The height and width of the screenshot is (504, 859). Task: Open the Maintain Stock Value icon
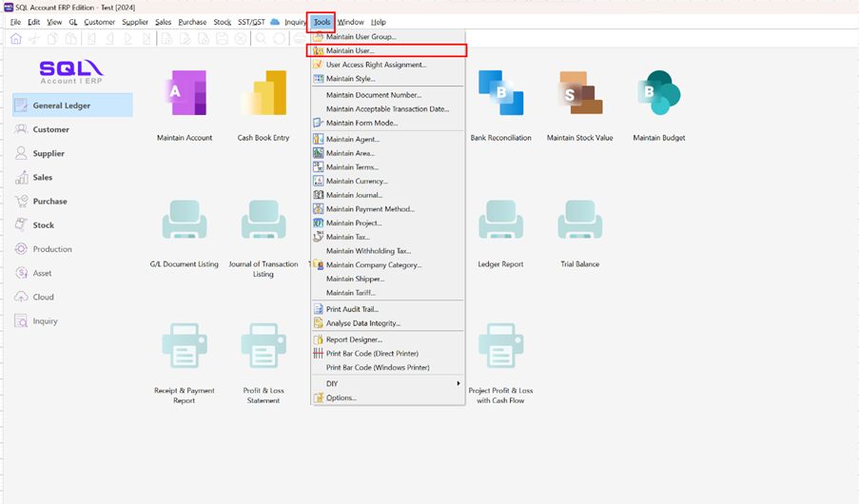click(579, 95)
